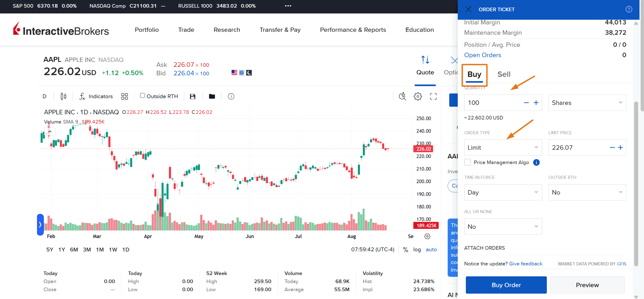This screenshot has height=299, width=644.
Task: Set chart range to 6M
Action: [74, 250]
